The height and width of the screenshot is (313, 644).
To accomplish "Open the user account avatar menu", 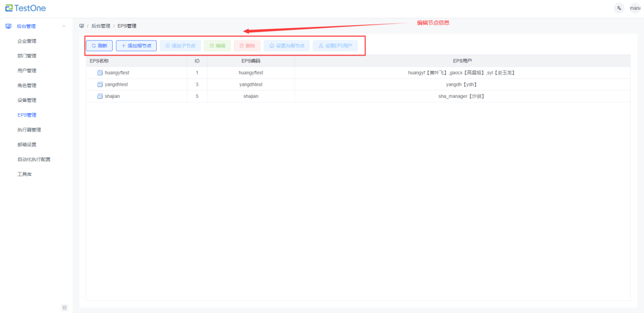I will click(x=635, y=8).
